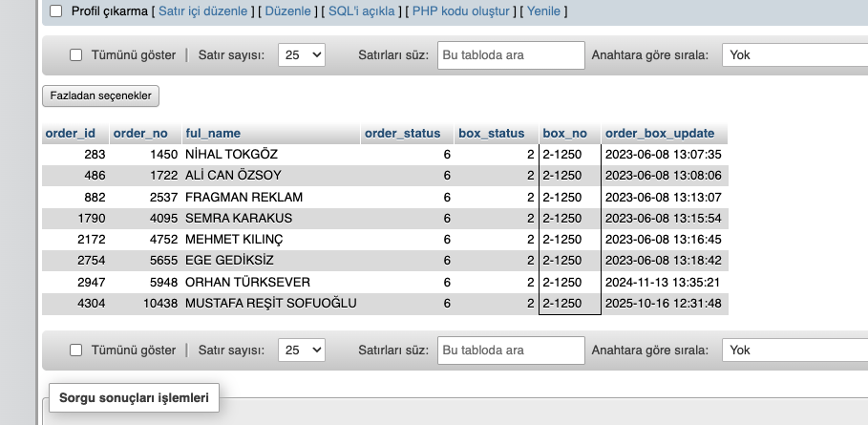Click order_no value 4752
The width and height of the screenshot is (868, 425).
tap(164, 240)
